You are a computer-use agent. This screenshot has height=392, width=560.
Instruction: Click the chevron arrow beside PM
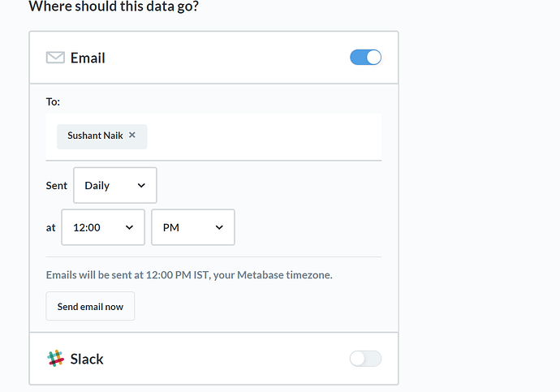click(219, 227)
